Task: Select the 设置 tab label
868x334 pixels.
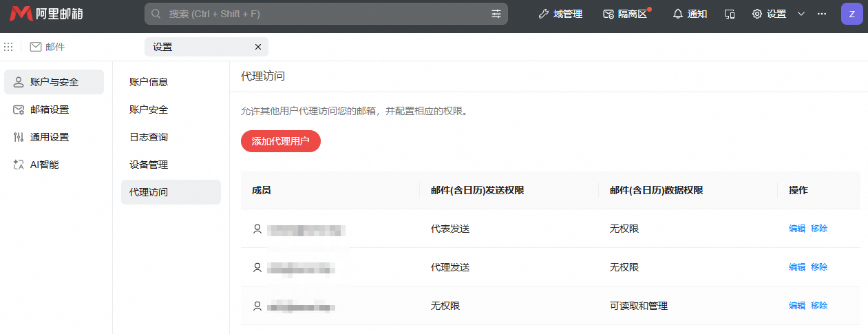Action: coord(162,47)
